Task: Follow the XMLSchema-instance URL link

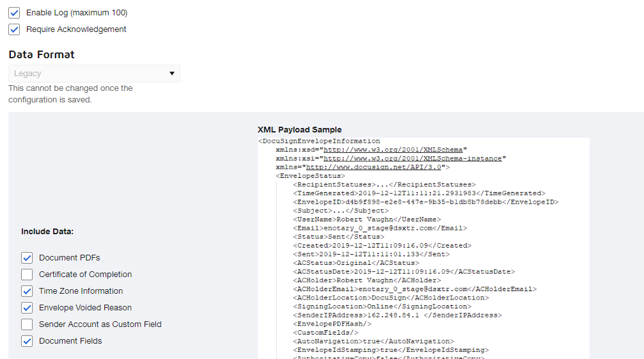Action: [412, 158]
